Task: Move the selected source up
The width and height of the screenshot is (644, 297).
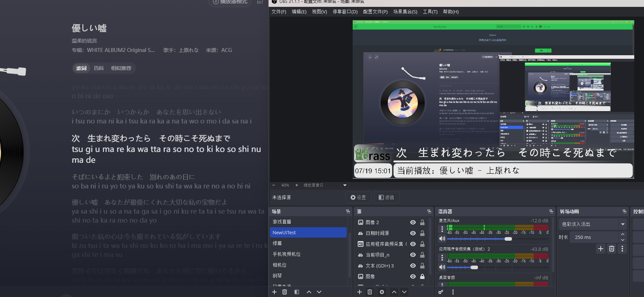Action: click(394, 292)
